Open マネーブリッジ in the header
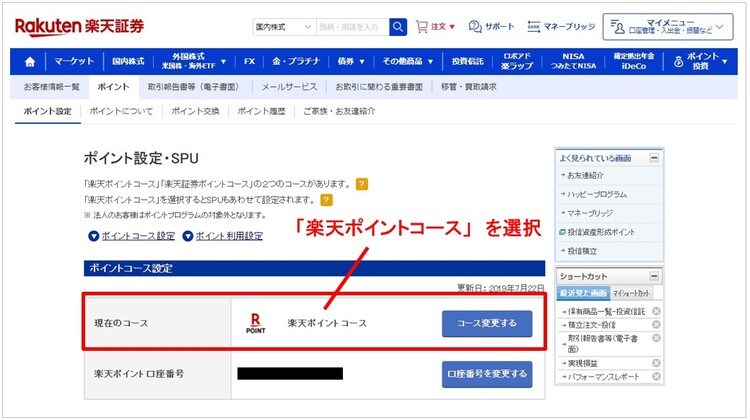 [x=561, y=26]
